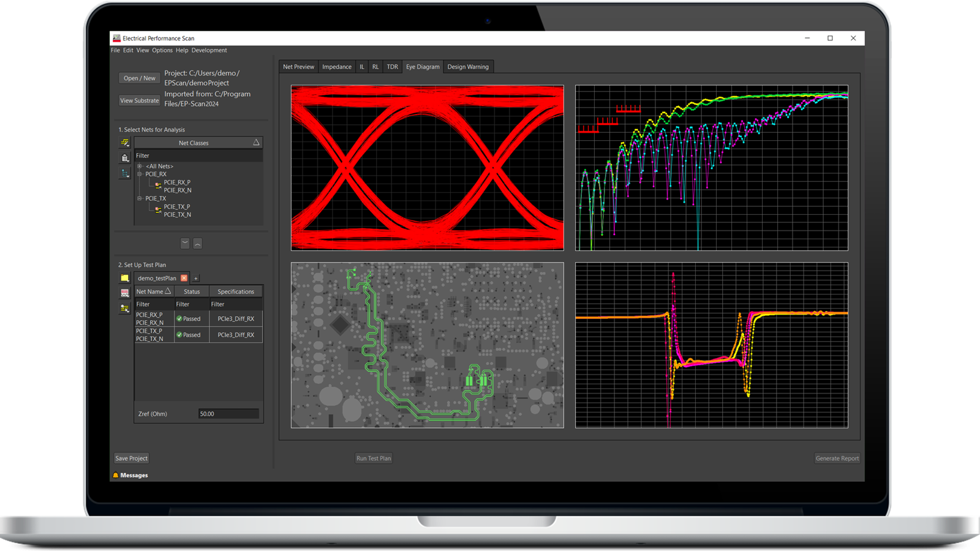Click the View Substrate button

[x=139, y=100]
